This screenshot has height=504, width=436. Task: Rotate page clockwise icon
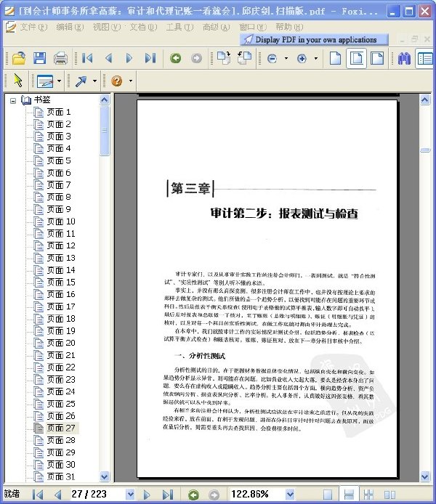pos(224,58)
